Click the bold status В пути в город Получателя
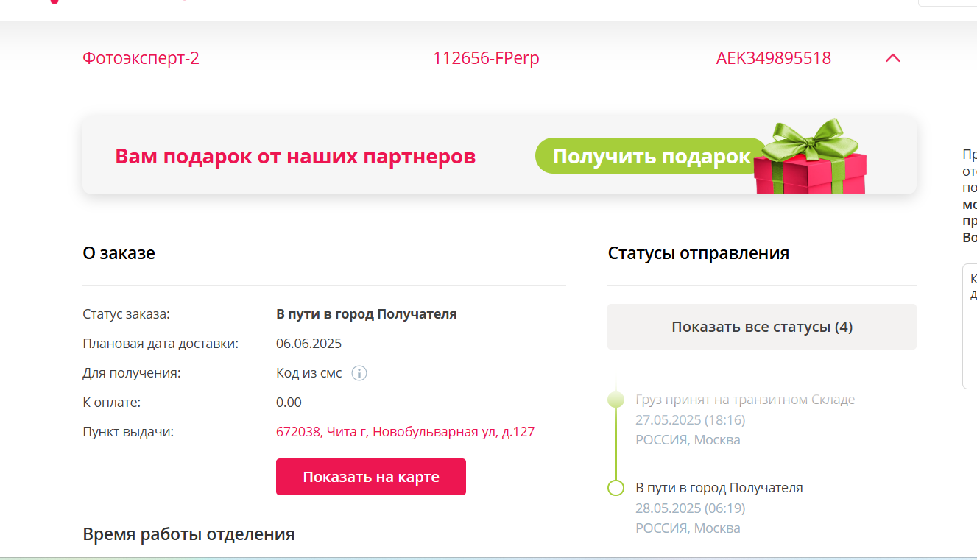Screen dimensions: 977x560 367,314
